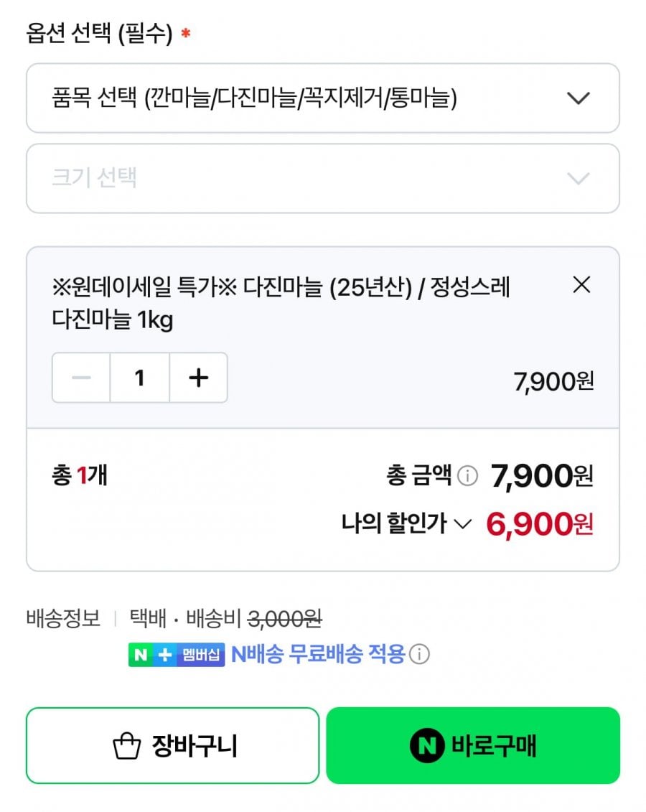This screenshot has height=812, width=646.
Task: Click the info icon next to 총 금액
Action: (467, 475)
